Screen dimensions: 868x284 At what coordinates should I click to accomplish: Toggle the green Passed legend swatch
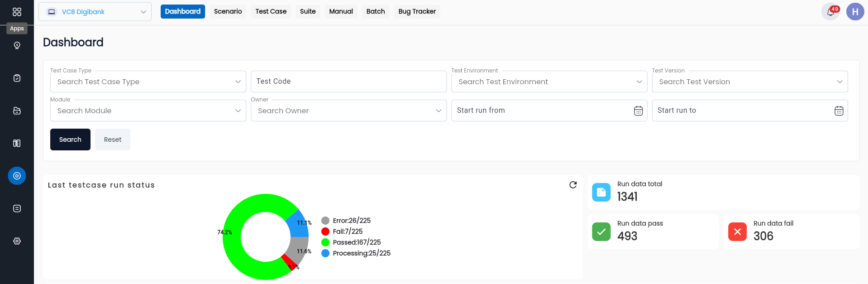325,242
